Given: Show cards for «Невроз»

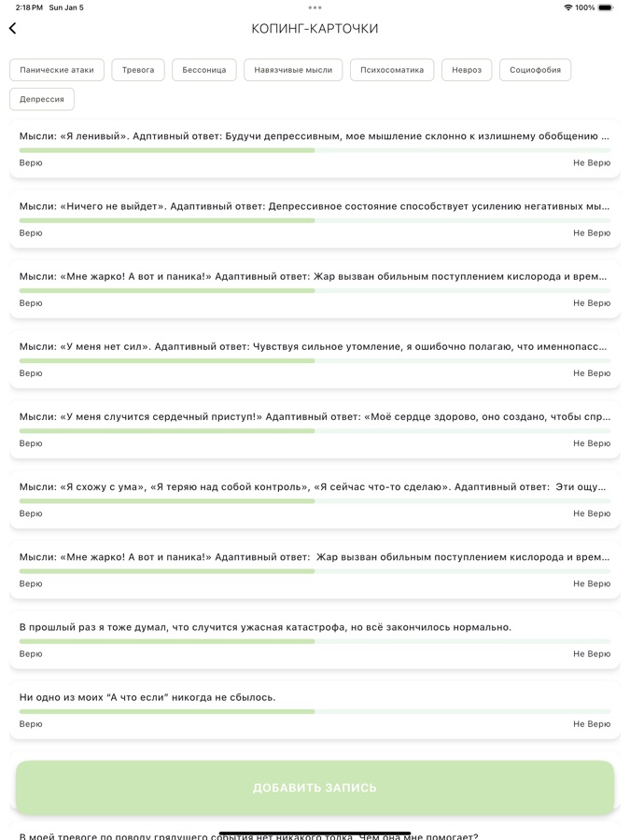Looking at the screenshot, I should 467,70.
